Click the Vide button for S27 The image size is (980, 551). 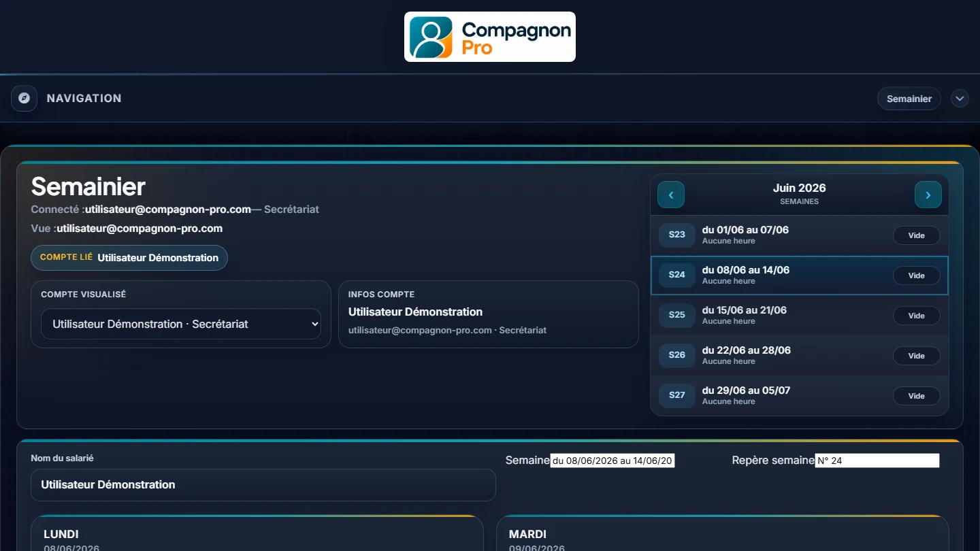tap(917, 396)
